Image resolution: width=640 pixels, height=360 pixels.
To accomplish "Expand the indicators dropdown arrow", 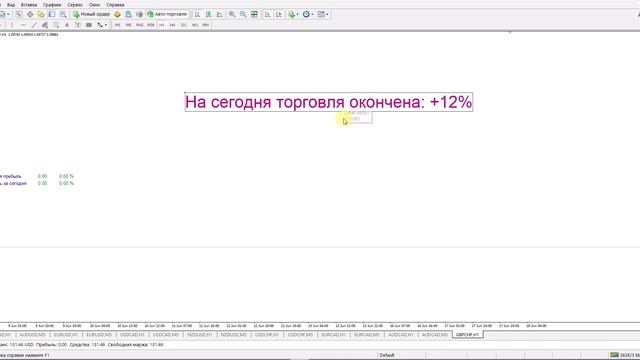I will [297, 14].
